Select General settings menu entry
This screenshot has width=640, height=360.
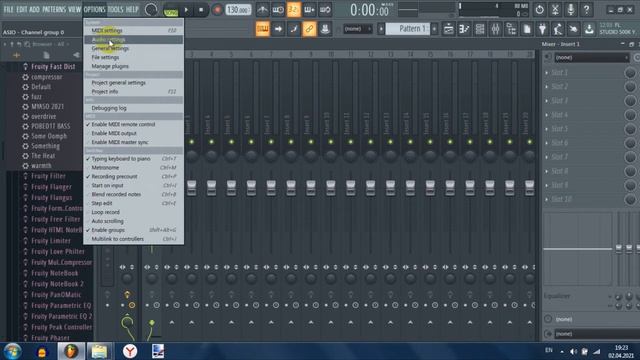133,49
